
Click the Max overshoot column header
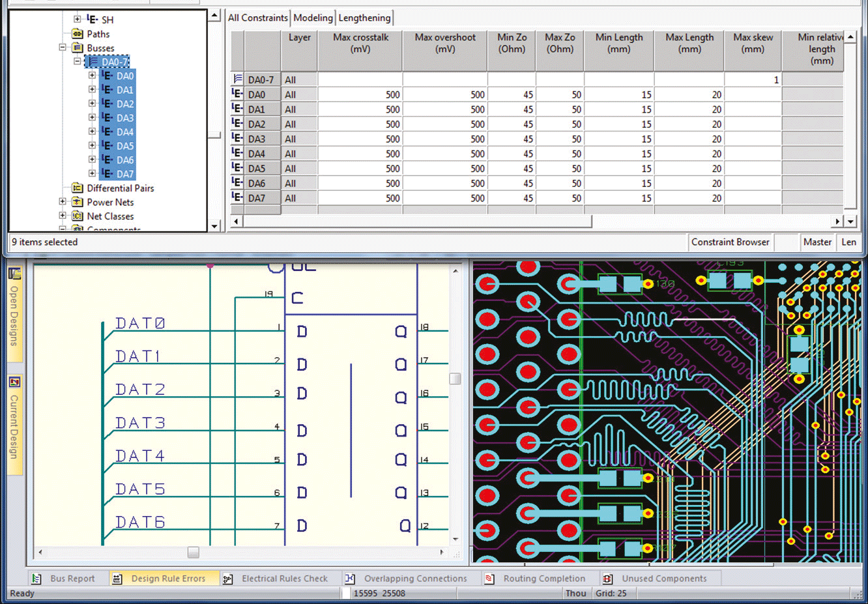(x=445, y=50)
